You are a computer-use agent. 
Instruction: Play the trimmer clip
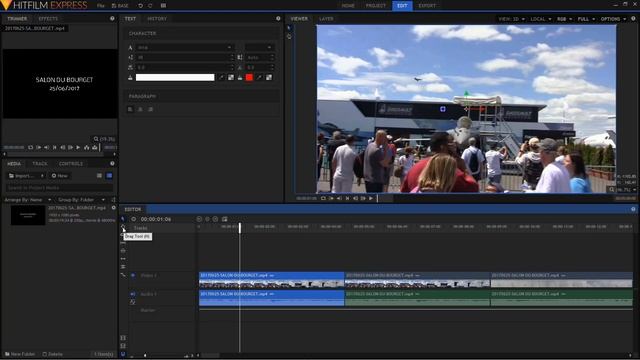[78, 147]
